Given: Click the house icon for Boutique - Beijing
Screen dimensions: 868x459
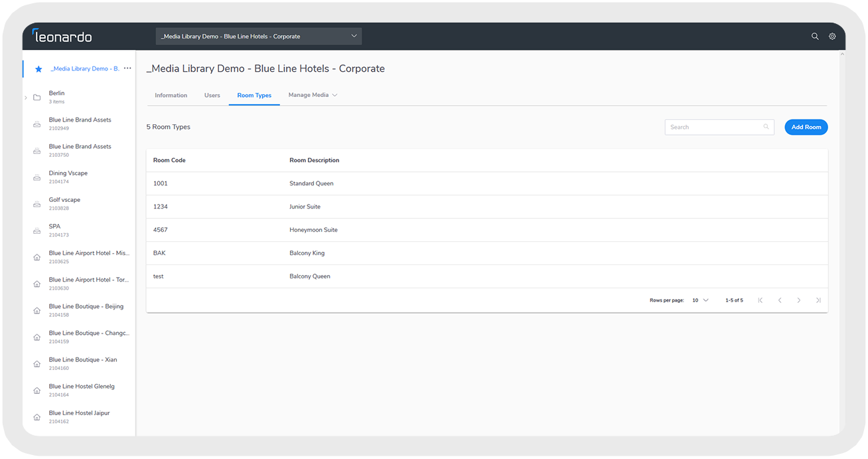Looking at the screenshot, I should [x=37, y=310].
